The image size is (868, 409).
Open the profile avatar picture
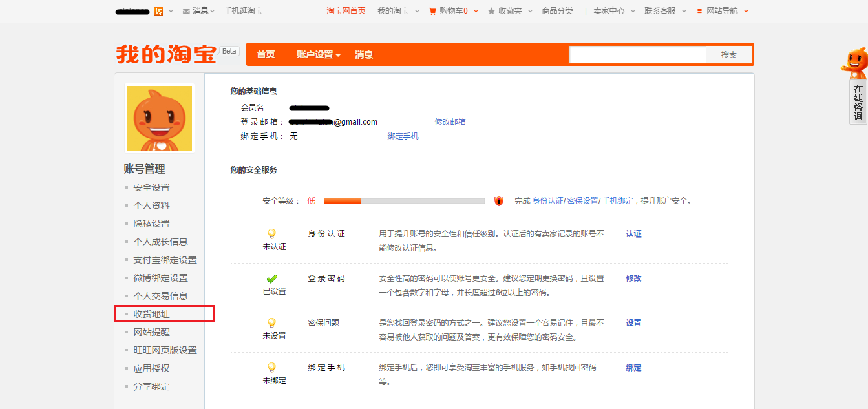pyautogui.click(x=160, y=118)
